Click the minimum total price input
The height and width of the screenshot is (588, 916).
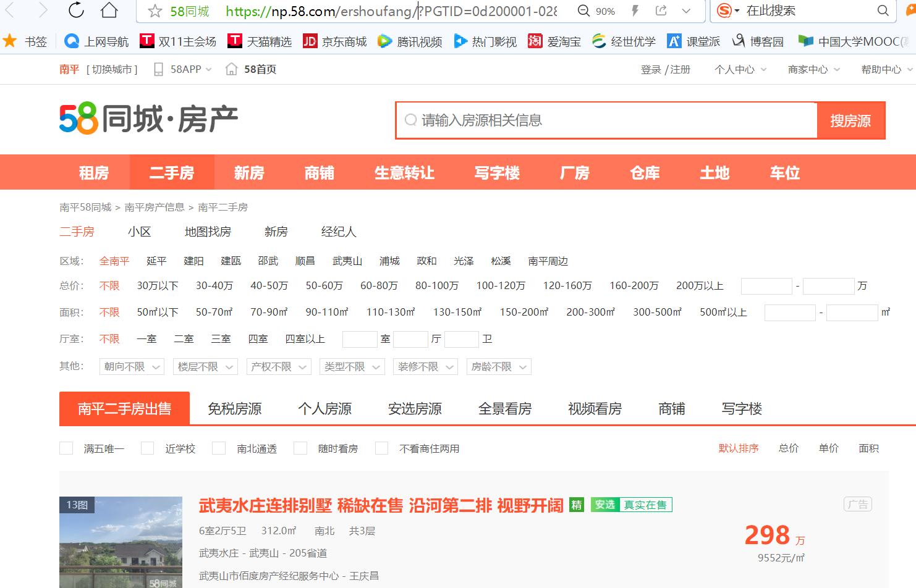pyautogui.click(x=766, y=286)
